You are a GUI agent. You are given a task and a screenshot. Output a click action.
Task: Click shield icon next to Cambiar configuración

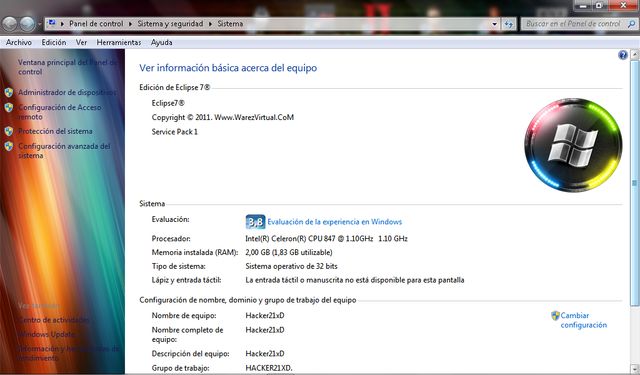[x=555, y=315]
